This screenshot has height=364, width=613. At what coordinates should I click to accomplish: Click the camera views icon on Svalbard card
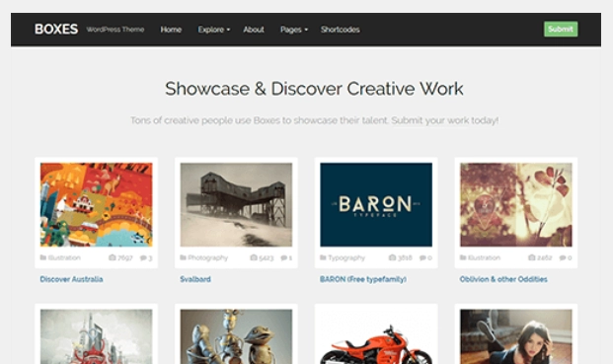254,257
